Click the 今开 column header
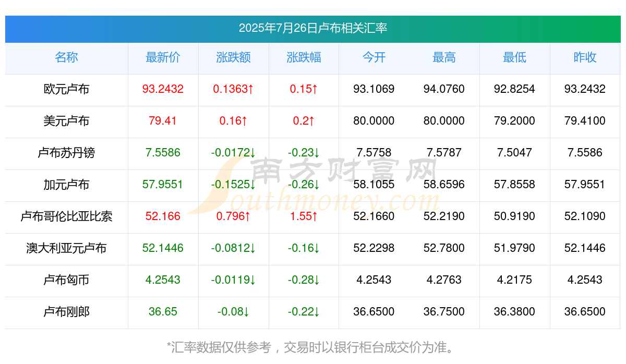 374,57
